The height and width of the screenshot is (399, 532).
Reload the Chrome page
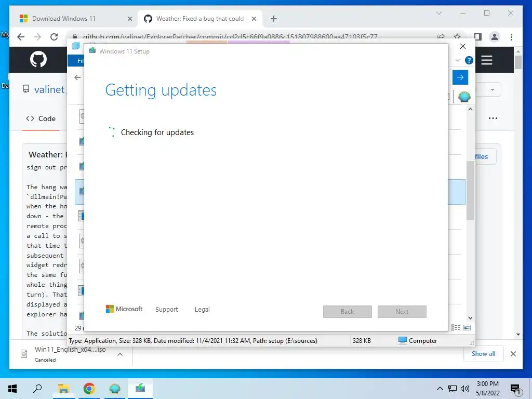click(x=54, y=37)
